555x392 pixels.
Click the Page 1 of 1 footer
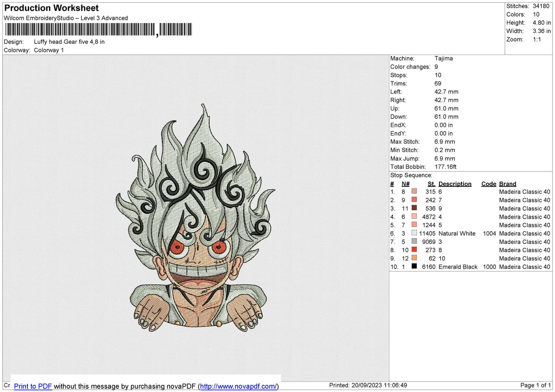click(536, 385)
